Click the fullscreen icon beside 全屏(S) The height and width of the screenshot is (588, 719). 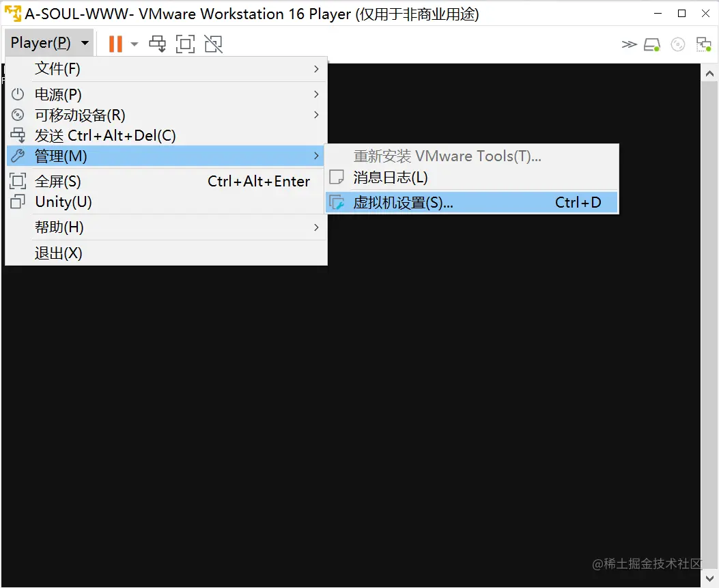[18, 181]
